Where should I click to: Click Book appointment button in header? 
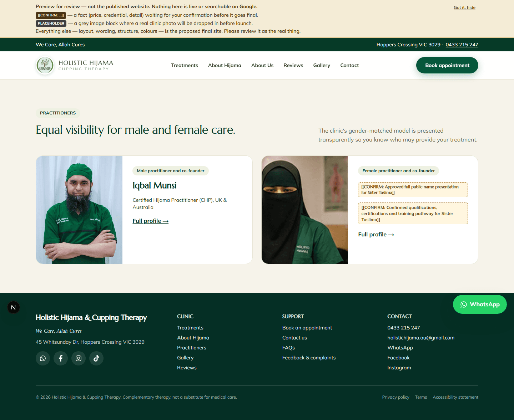point(447,65)
